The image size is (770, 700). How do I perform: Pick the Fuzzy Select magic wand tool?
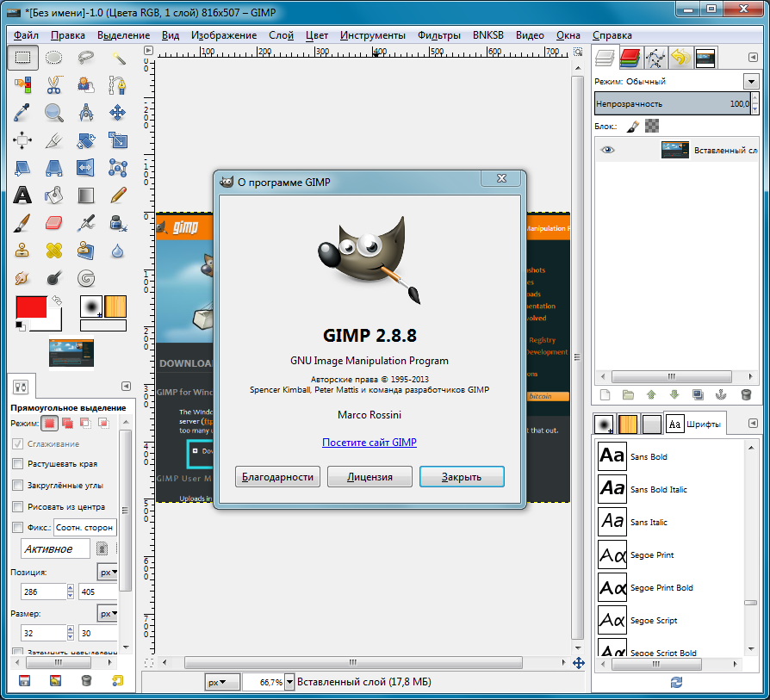click(118, 58)
